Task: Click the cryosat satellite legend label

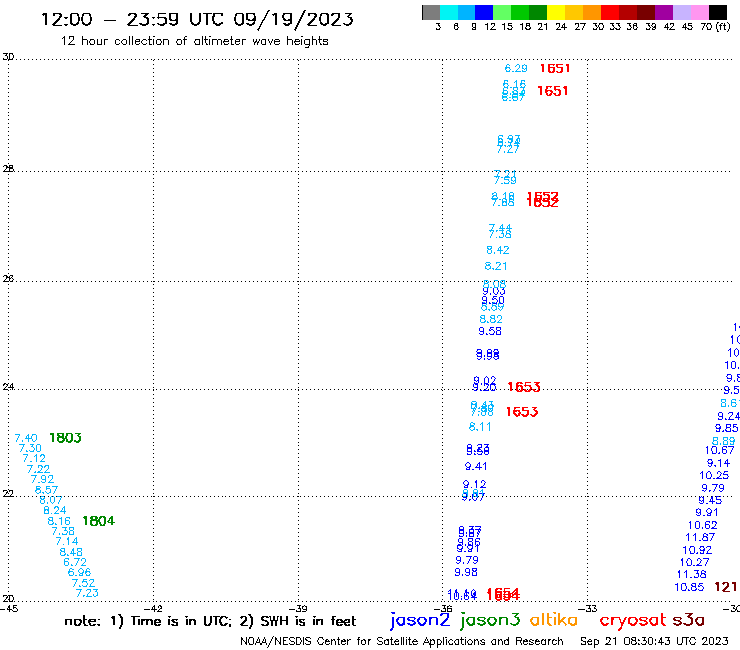Action: (x=633, y=620)
